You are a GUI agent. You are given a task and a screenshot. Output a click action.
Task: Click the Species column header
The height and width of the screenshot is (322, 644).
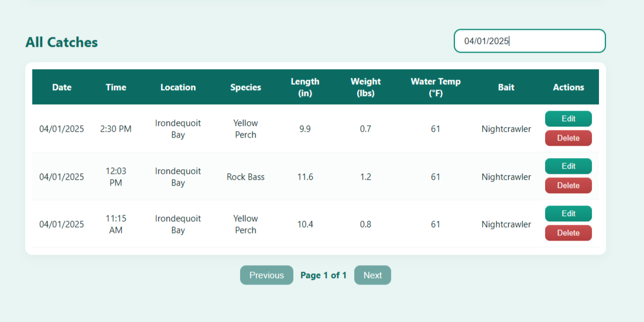pos(245,87)
